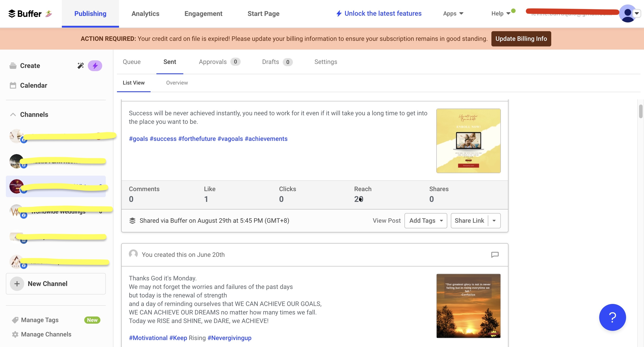This screenshot has height=347, width=644.
Task: Open the Apps dropdown menu
Action: (x=453, y=13)
